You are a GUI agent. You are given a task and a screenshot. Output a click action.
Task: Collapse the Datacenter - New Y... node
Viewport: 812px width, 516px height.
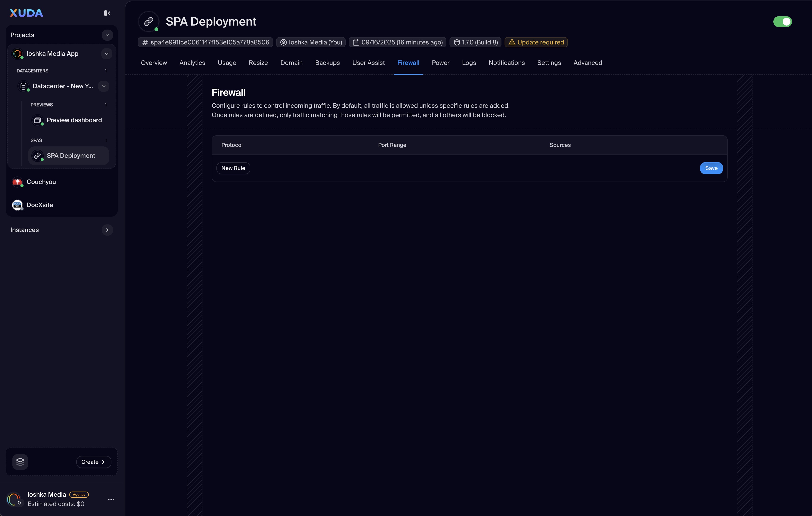point(103,86)
